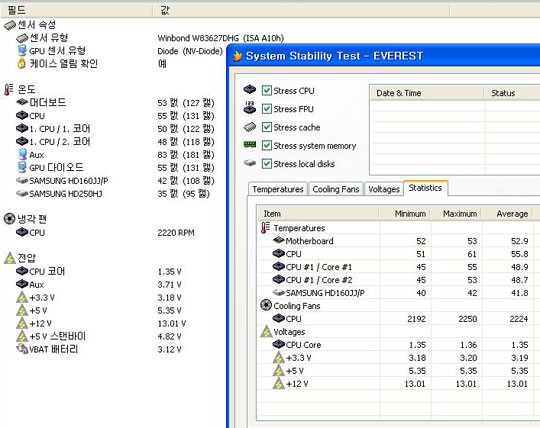Click the 2220 RPM fan value
This screenshot has width=540, height=428.
click(x=176, y=233)
